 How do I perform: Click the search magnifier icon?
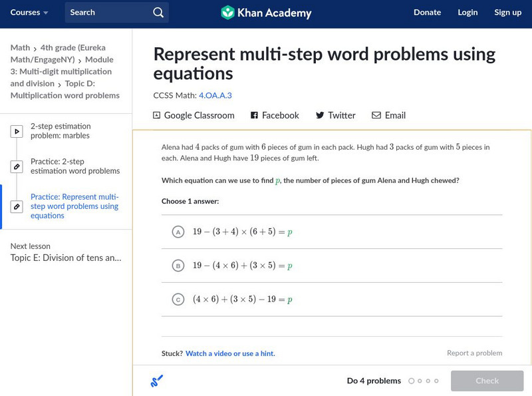[x=158, y=13]
